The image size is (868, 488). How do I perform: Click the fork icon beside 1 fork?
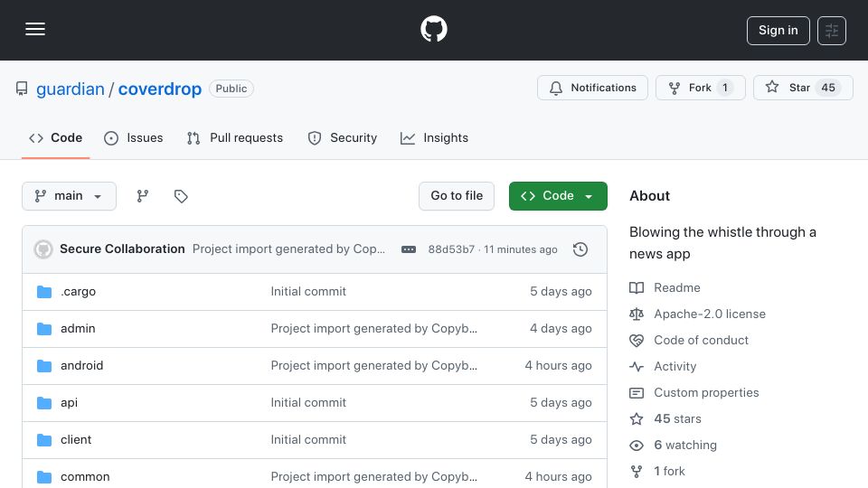[637, 472]
